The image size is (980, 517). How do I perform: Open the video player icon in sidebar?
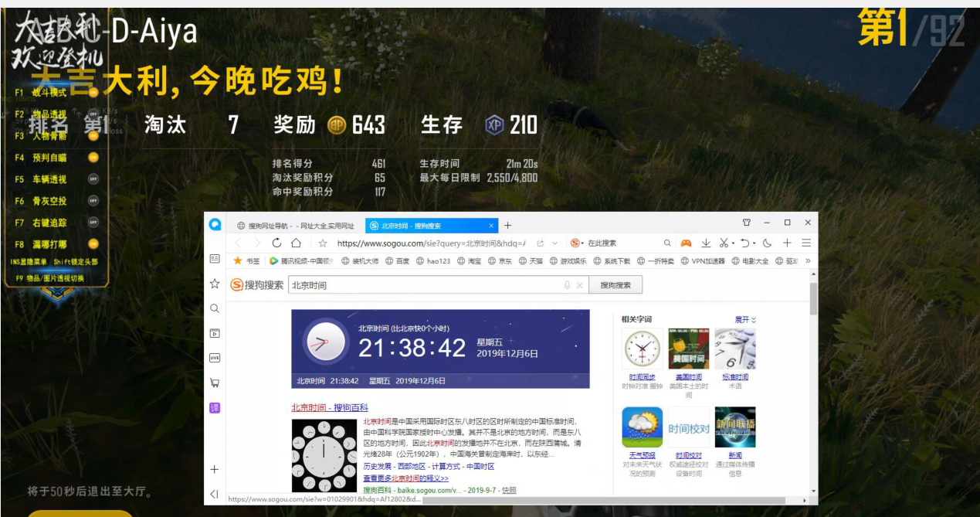tap(215, 333)
